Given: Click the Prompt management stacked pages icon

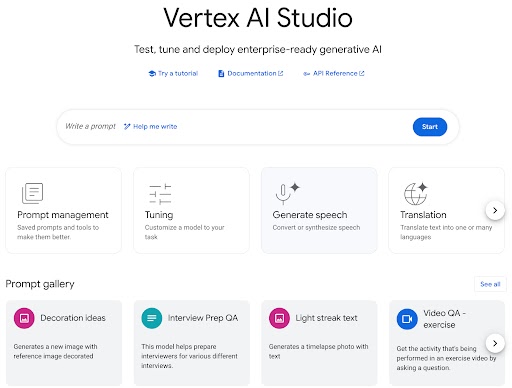Looking at the screenshot, I should pos(33,193).
